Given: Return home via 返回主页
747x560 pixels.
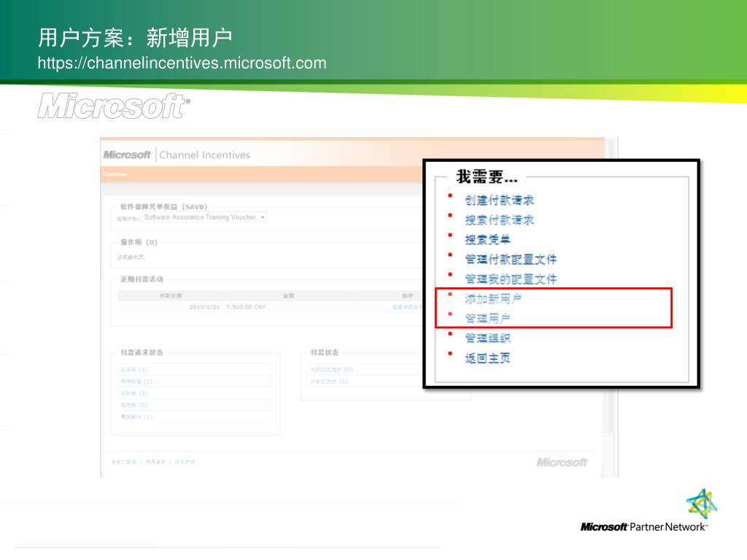Looking at the screenshot, I should (x=488, y=357).
